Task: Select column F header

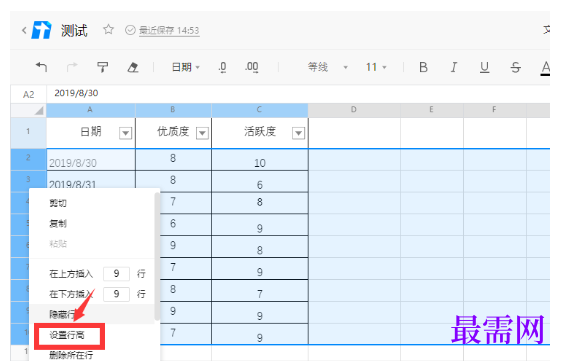Action: pos(495,110)
